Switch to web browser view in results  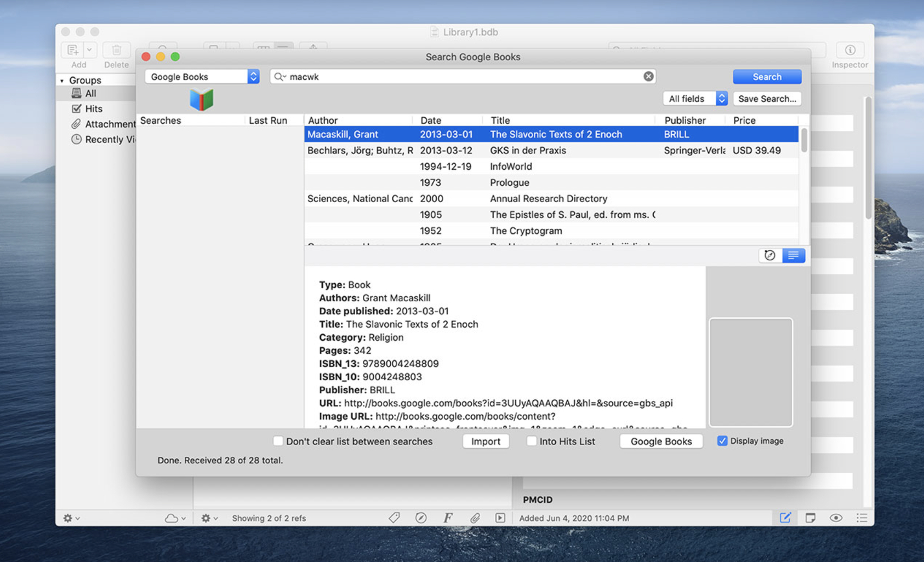[770, 255]
